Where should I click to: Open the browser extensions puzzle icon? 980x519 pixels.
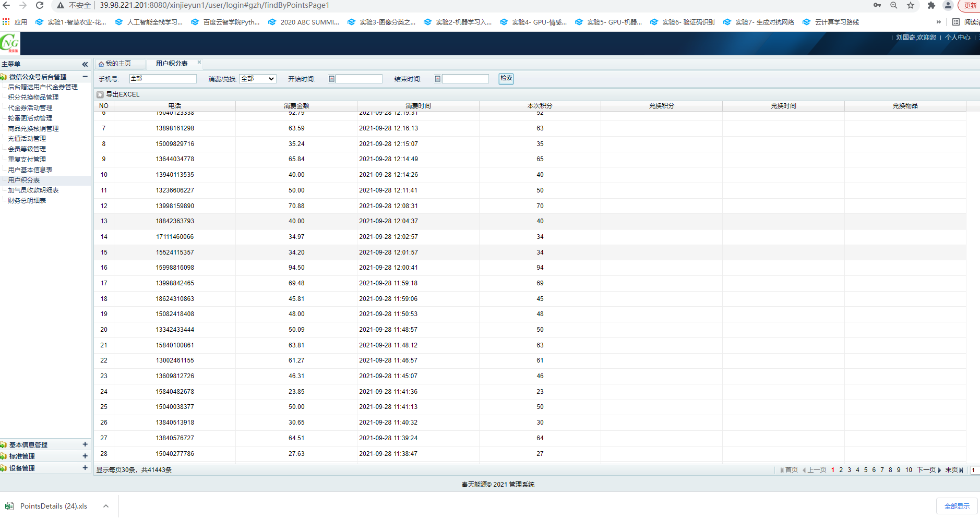pos(931,5)
